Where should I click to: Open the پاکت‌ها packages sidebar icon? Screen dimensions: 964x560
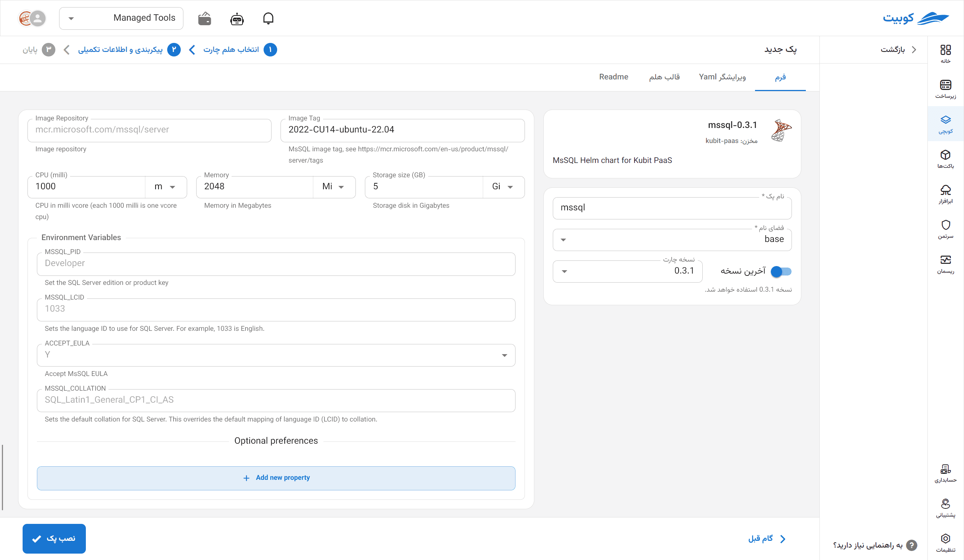coord(945,159)
